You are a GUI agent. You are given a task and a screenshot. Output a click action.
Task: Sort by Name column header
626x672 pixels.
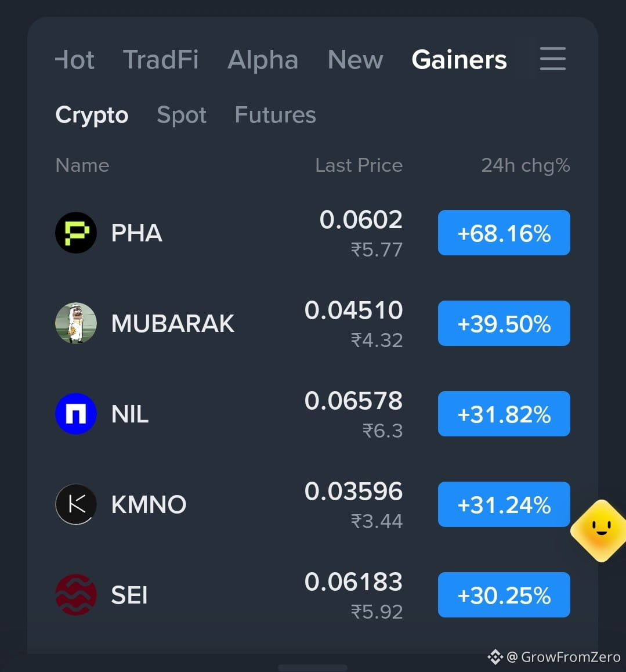click(x=82, y=165)
